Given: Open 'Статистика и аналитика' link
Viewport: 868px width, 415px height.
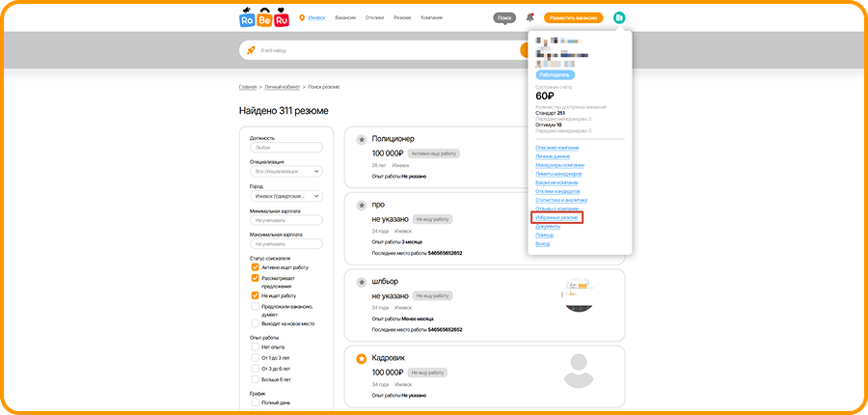Looking at the screenshot, I should 561,200.
